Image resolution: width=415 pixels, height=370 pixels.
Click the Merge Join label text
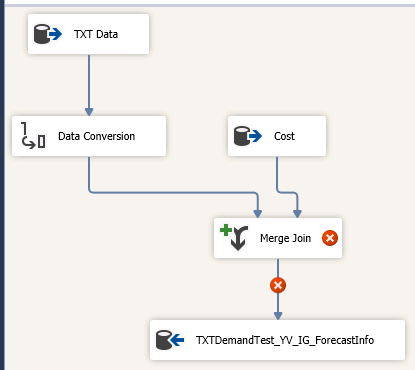click(x=286, y=238)
